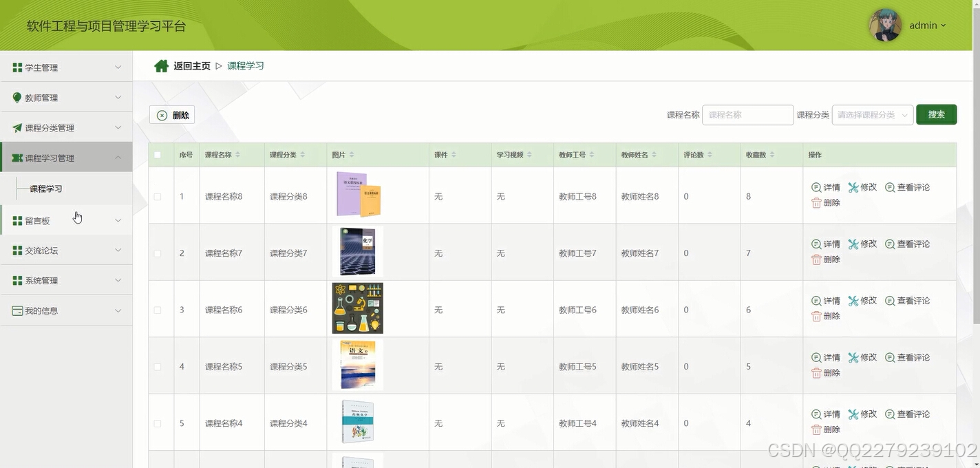Click the 搜索 search button
The height and width of the screenshot is (468, 980).
(936, 114)
